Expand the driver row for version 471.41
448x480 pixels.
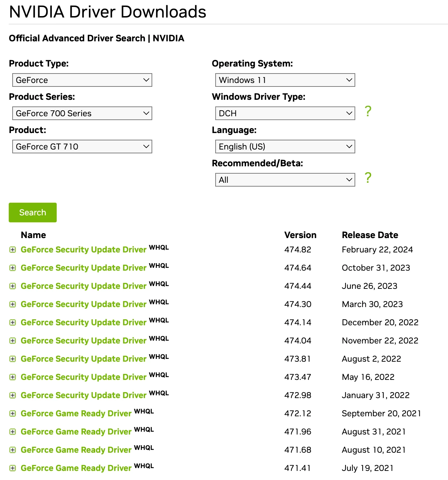click(x=13, y=468)
